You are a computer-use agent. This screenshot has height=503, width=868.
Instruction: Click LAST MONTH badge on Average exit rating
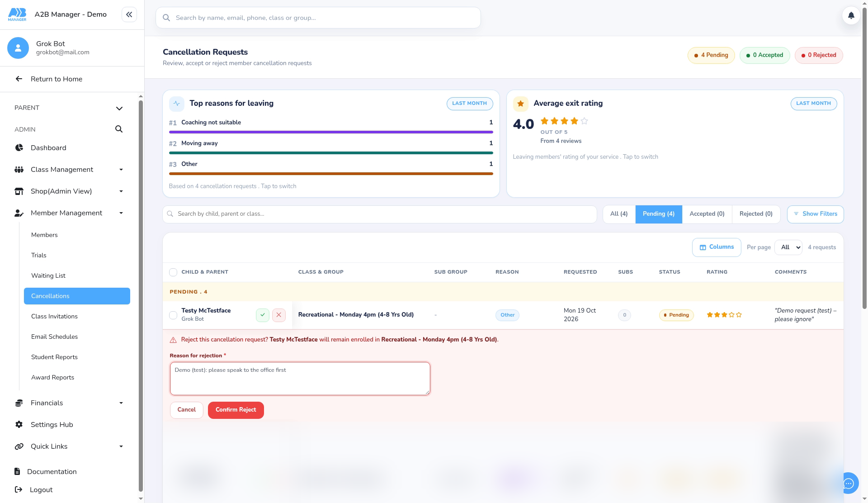pos(813,104)
